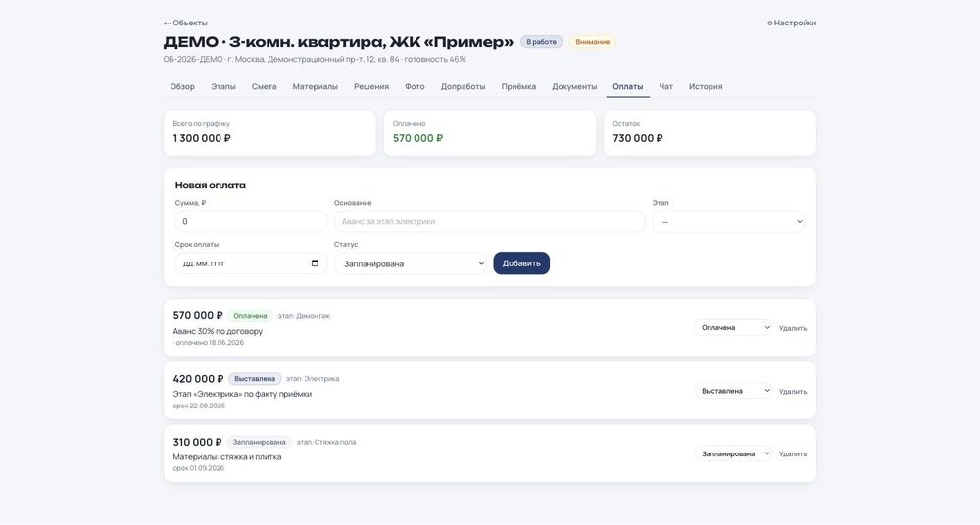Go to the Решения tab
Screen dimensions: 980x525
(371, 87)
